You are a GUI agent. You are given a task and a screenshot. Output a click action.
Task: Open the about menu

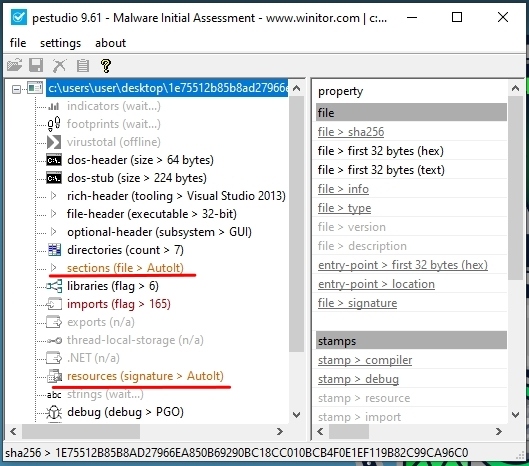click(x=110, y=43)
